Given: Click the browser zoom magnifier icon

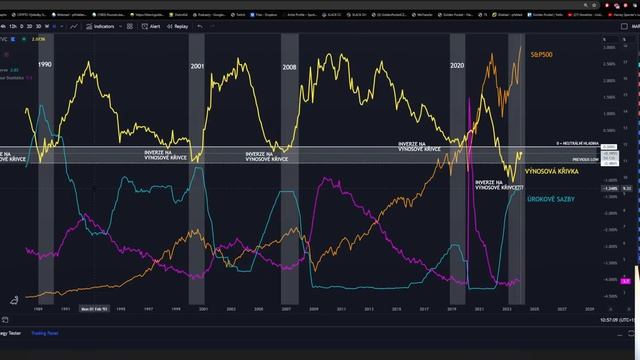Looking at the screenshot, I should [586, 5].
